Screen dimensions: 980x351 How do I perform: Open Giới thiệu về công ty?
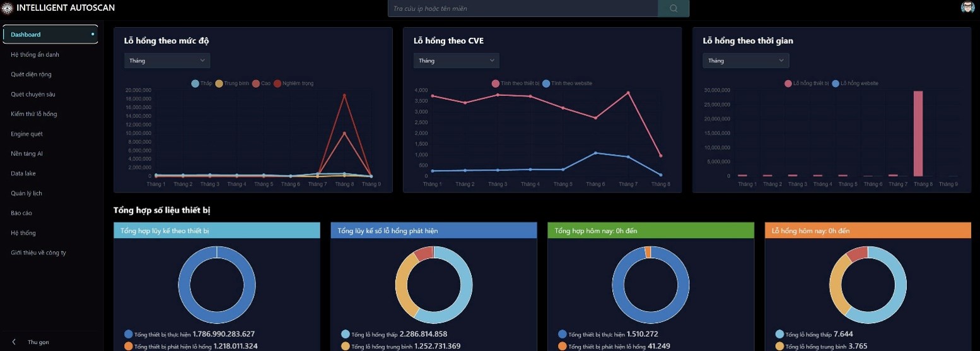click(38, 253)
